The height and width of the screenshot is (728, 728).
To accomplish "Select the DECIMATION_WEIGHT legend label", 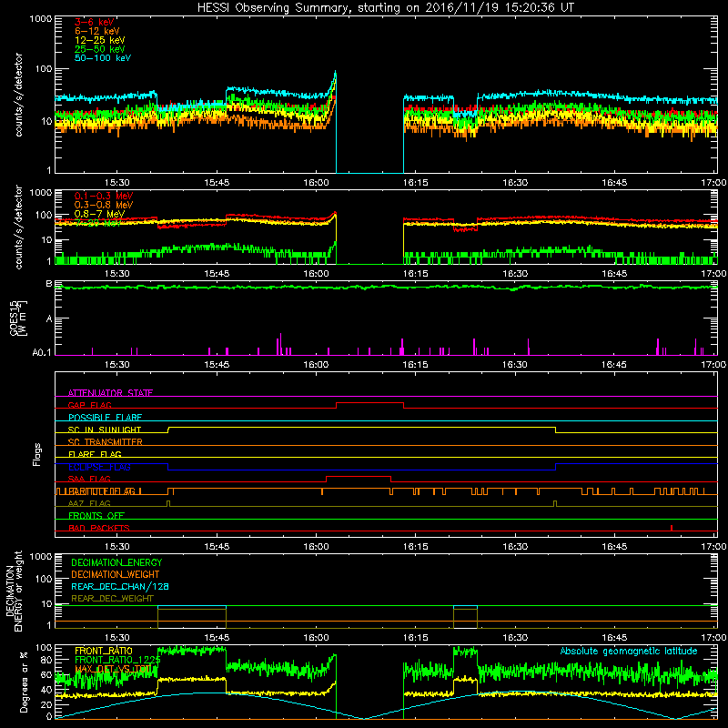I will click(x=116, y=574).
